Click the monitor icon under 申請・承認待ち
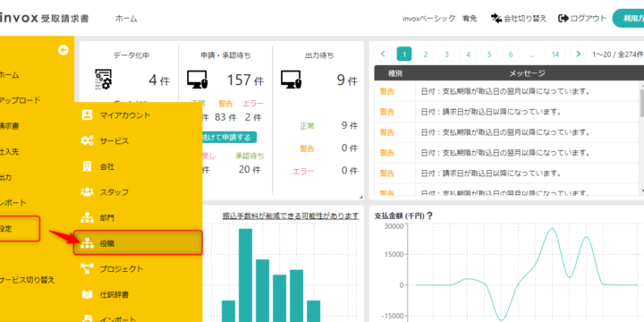Screen dimensions: 644x322 (198, 80)
